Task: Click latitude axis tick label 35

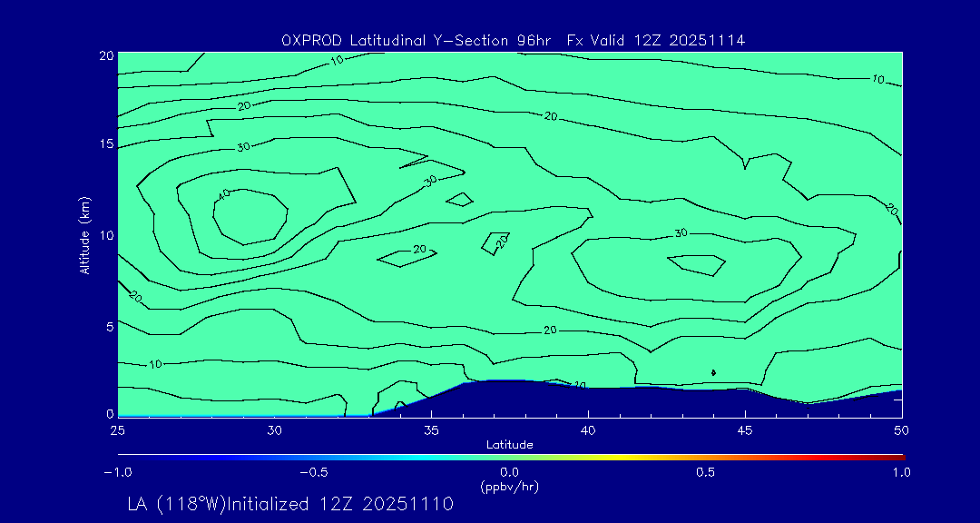Action: pyautogui.click(x=431, y=430)
